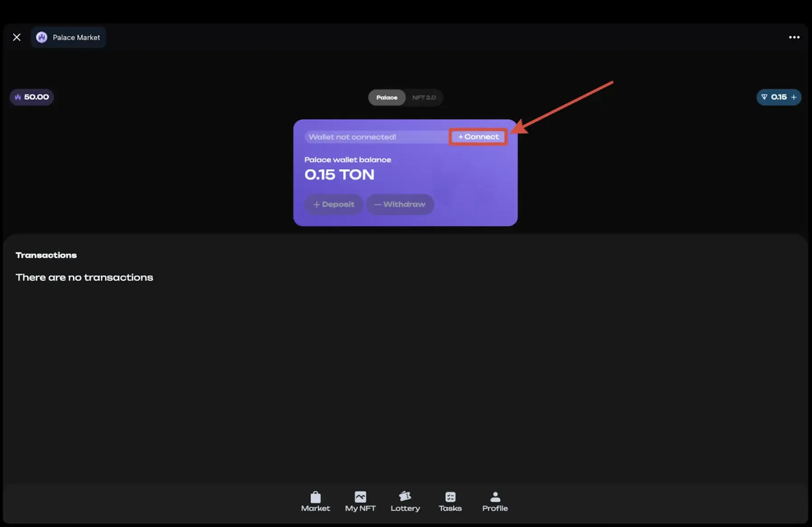Click the 0.15 TON wallet balance amount

339,175
